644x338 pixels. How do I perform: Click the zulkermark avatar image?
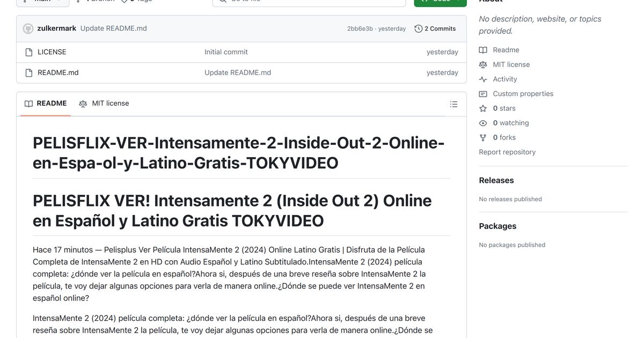click(x=28, y=28)
